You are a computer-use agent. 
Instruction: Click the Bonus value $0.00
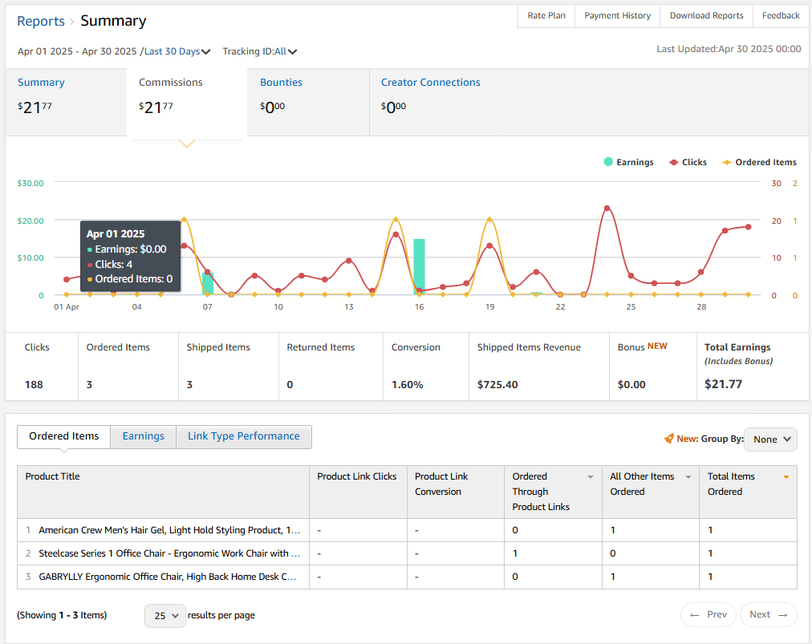pos(631,385)
